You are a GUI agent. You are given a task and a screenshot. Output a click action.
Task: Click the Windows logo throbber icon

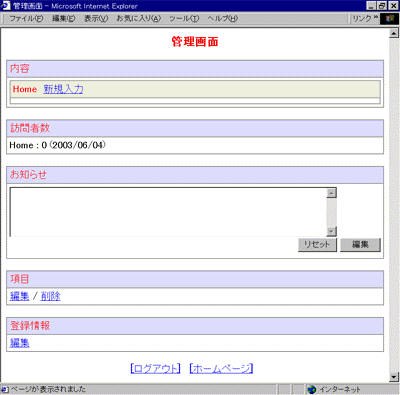pos(389,19)
